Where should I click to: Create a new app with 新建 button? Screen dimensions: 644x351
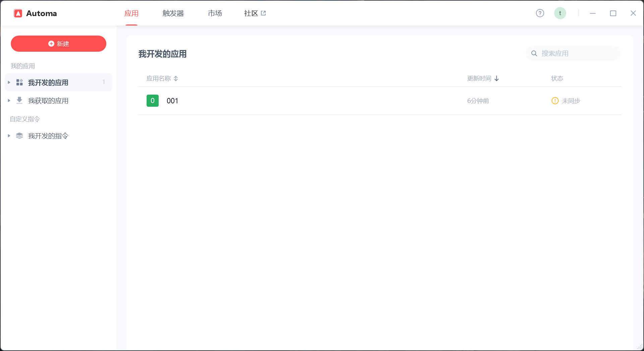coord(58,44)
